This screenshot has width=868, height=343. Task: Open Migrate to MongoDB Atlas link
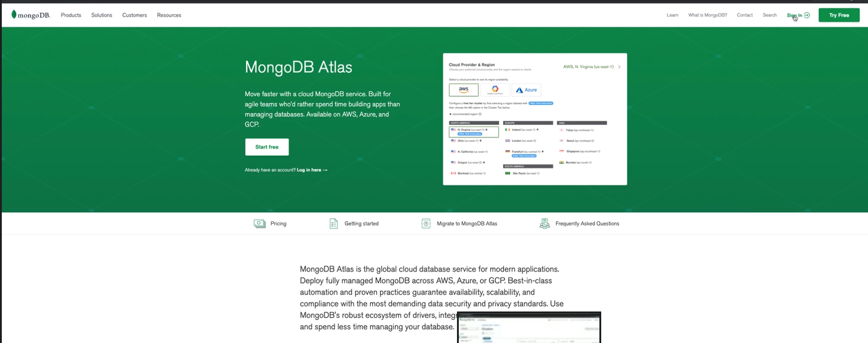[467, 224]
